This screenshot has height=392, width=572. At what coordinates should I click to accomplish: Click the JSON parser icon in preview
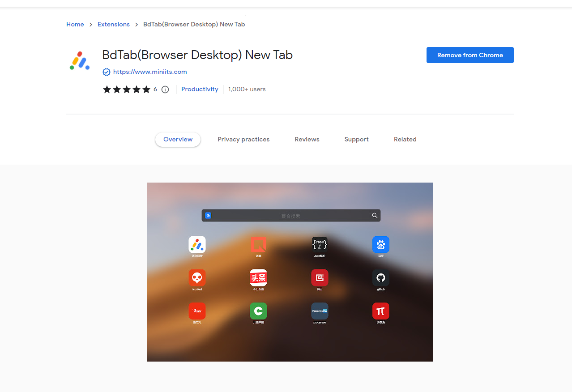[x=320, y=245]
